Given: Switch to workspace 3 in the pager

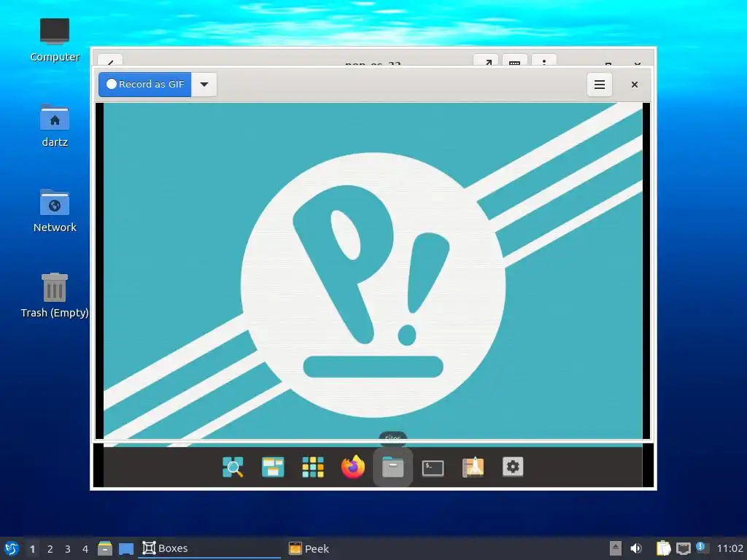Looking at the screenshot, I should (68, 549).
